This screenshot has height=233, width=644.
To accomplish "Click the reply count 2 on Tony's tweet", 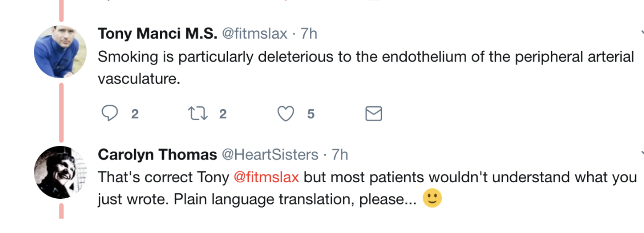I will 135,114.
